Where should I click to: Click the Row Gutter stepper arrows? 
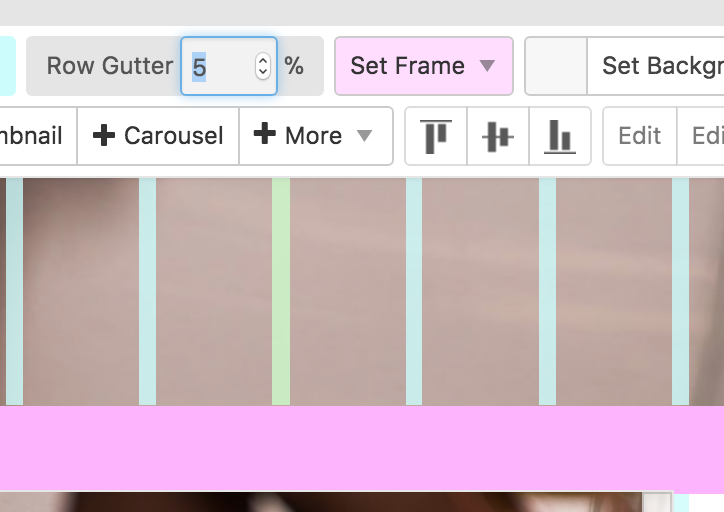click(x=263, y=66)
